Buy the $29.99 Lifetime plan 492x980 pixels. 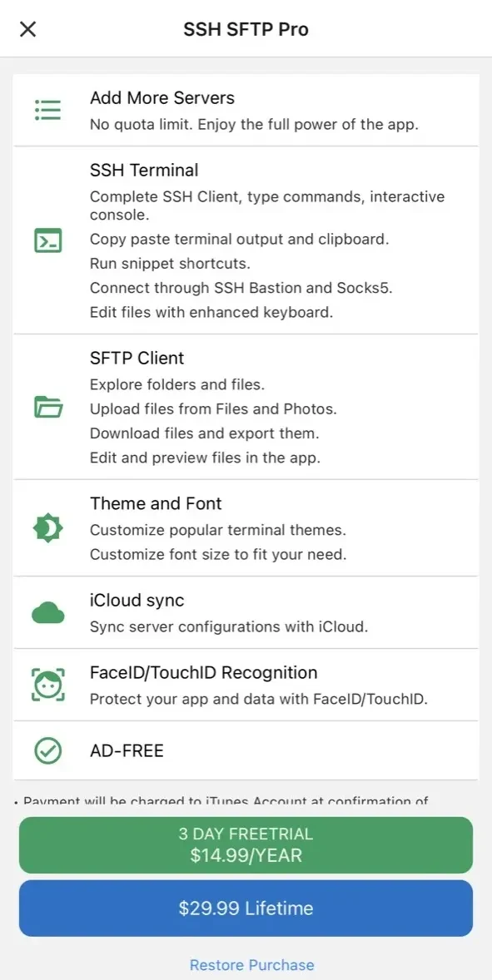point(246,908)
